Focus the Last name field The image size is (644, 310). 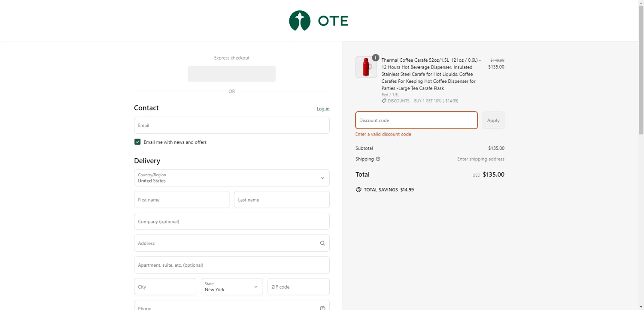(282, 200)
